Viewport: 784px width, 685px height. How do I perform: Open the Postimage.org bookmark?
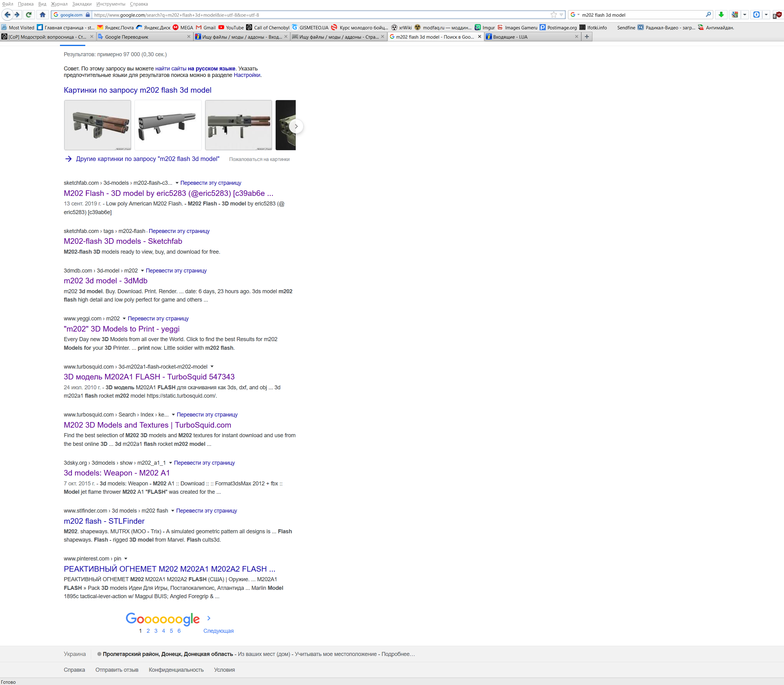tap(558, 27)
